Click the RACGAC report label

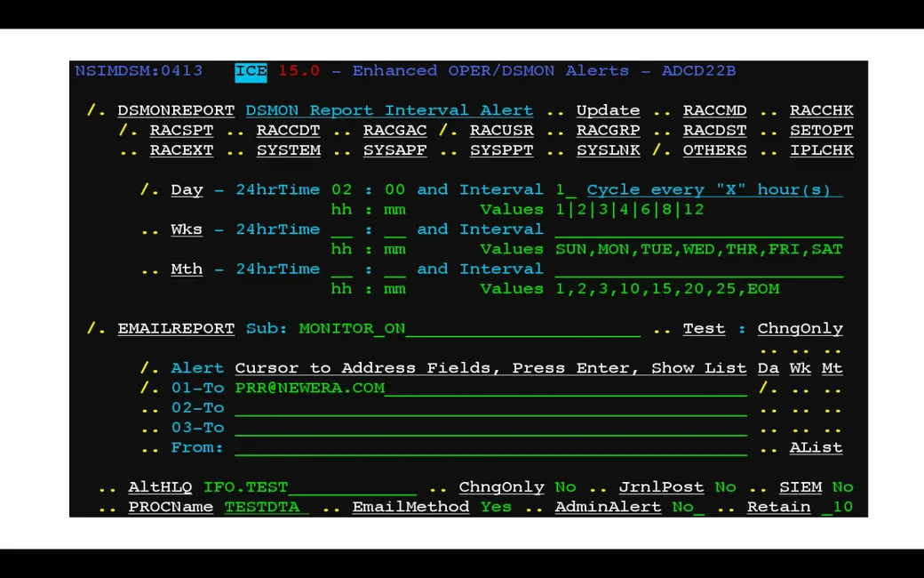394,131
